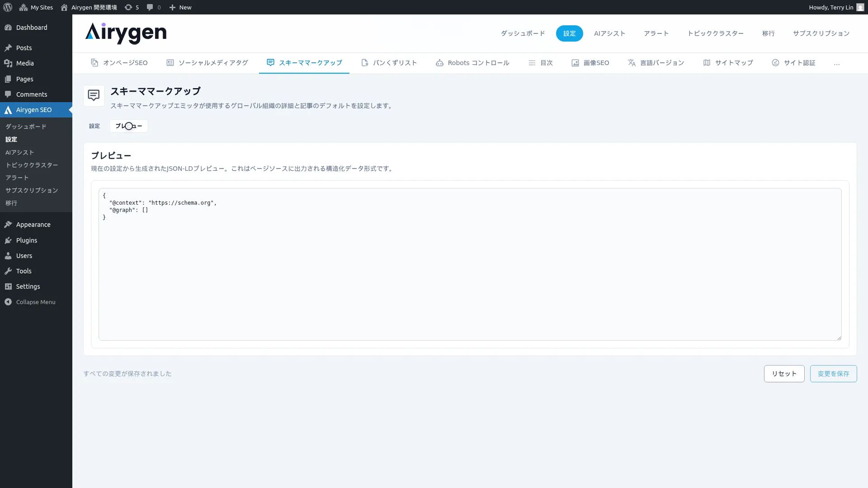Click the Plugins plug icon

coord(8,240)
